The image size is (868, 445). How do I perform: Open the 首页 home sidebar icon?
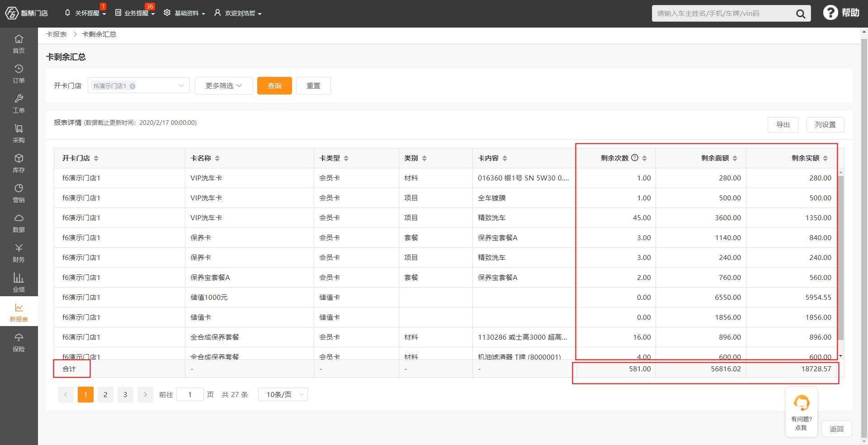(x=19, y=43)
